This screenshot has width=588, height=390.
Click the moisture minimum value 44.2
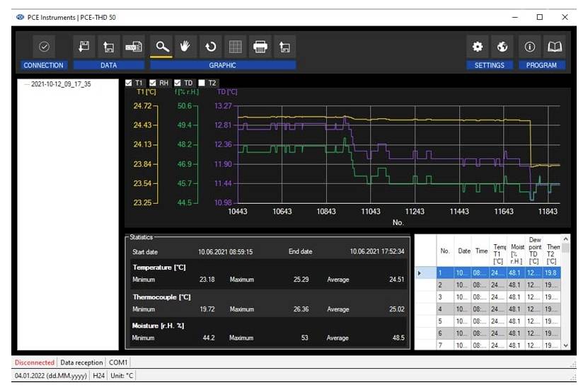click(x=209, y=338)
